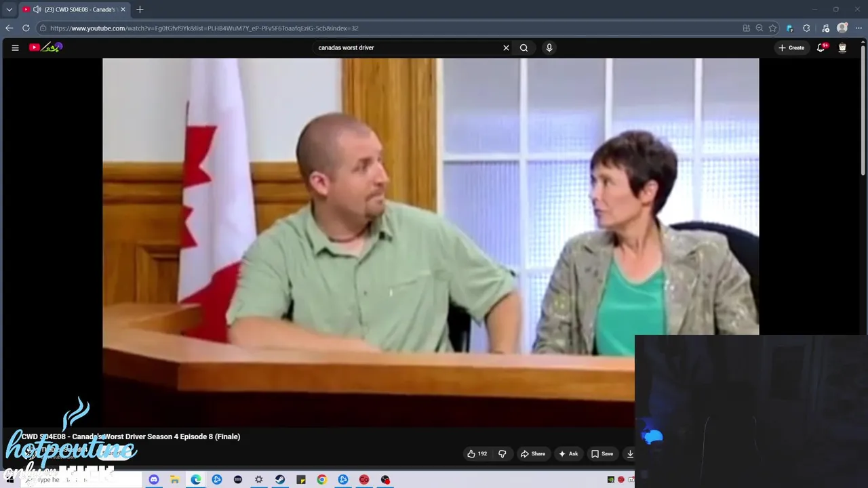Open Sticky Notes from the taskbar
Image resolution: width=868 pixels, height=488 pixels.
[301, 480]
